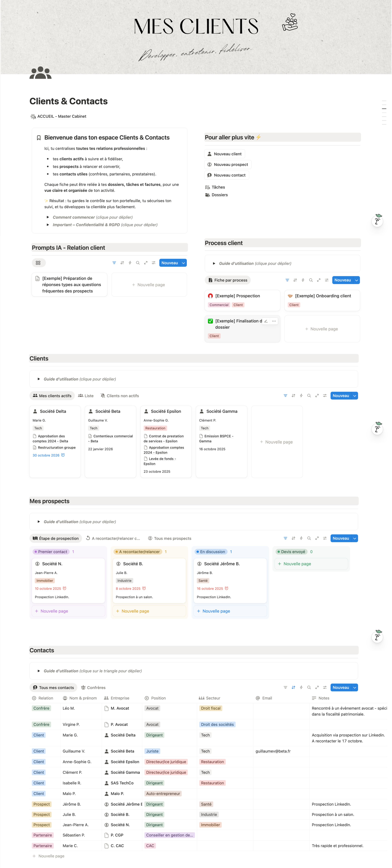Open dropdown arrow beside Nouveau in Process client
This screenshot has width=392, height=868.
click(357, 280)
